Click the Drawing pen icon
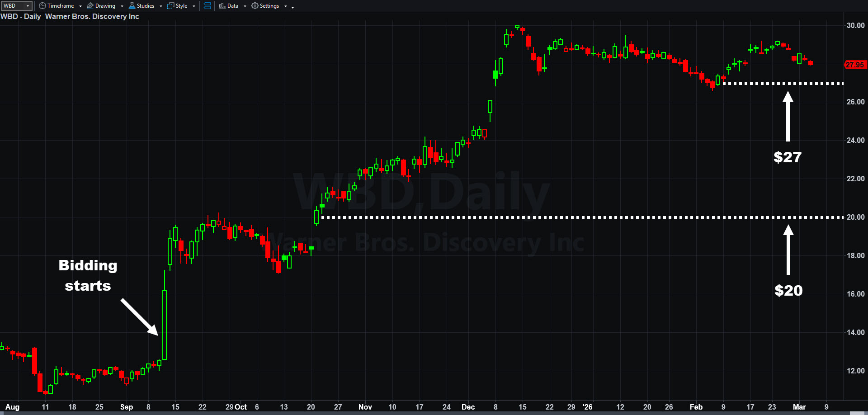868x415 pixels. click(x=90, y=6)
